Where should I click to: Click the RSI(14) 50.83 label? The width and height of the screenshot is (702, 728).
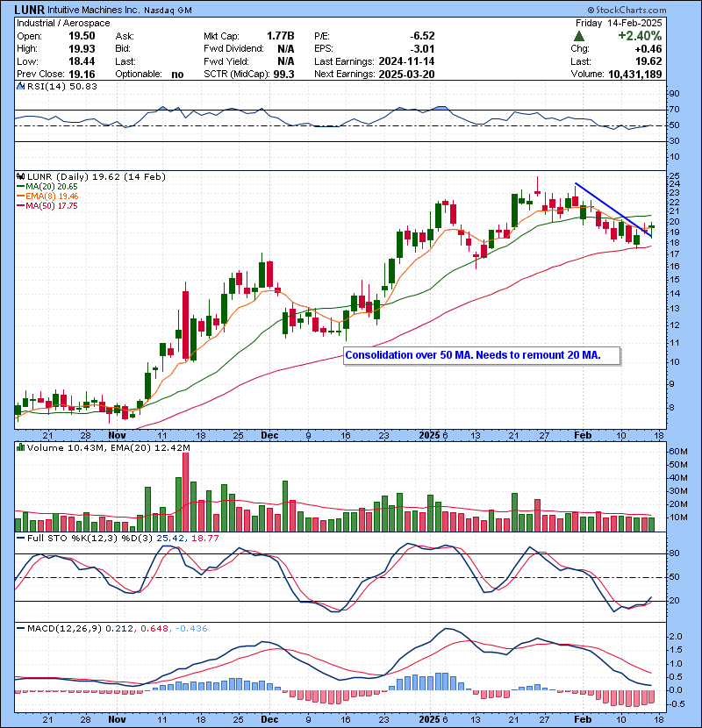[62, 86]
